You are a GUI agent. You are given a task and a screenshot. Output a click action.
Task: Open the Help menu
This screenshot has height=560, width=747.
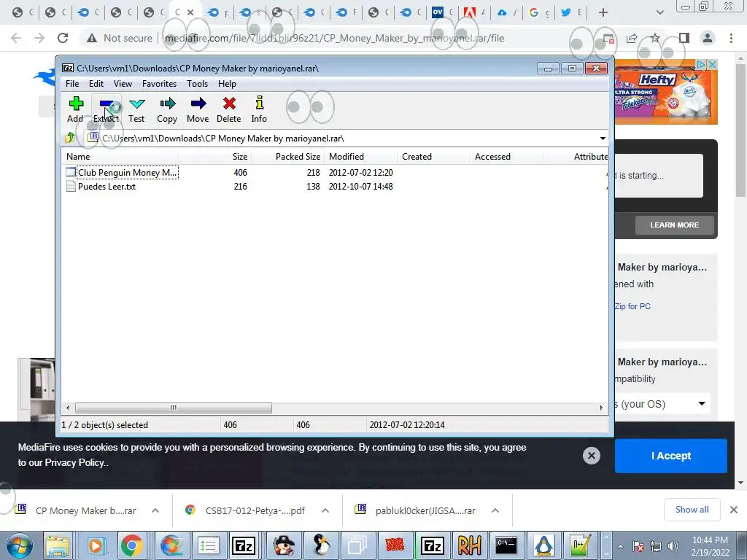coord(228,84)
